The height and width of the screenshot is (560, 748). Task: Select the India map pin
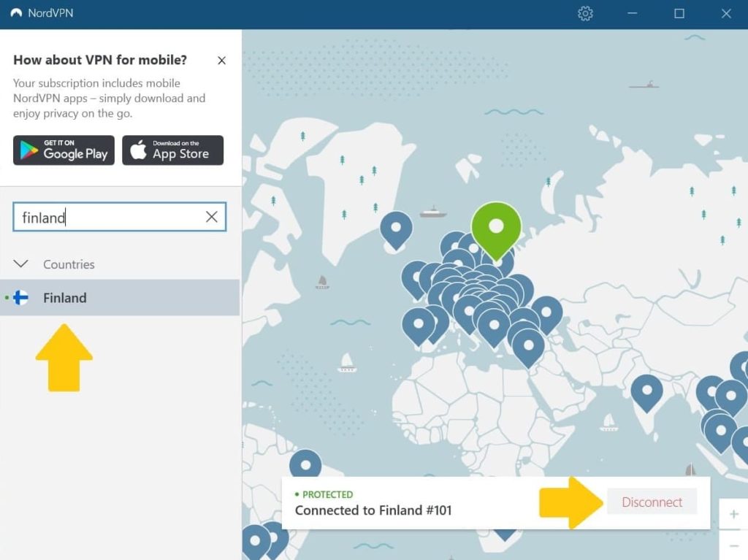647,393
